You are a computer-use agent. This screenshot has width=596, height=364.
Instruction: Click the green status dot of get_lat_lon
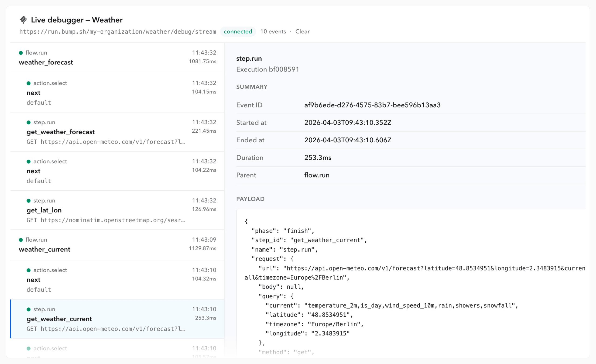point(29,201)
